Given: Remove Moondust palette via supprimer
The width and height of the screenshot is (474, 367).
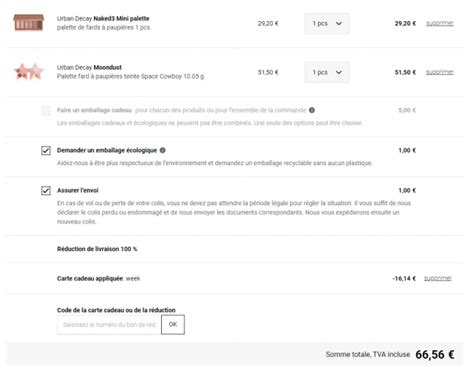Looking at the screenshot, I should (440, 72).
